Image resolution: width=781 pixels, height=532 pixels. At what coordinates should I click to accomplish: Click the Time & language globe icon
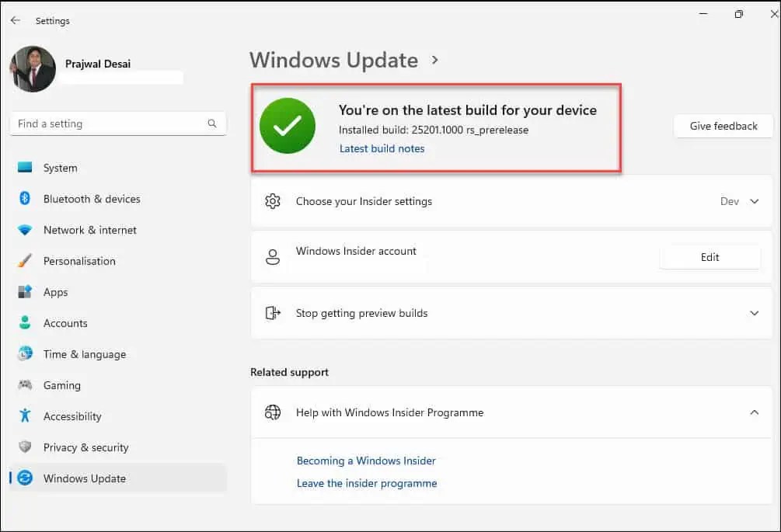[x=25, y=354]
